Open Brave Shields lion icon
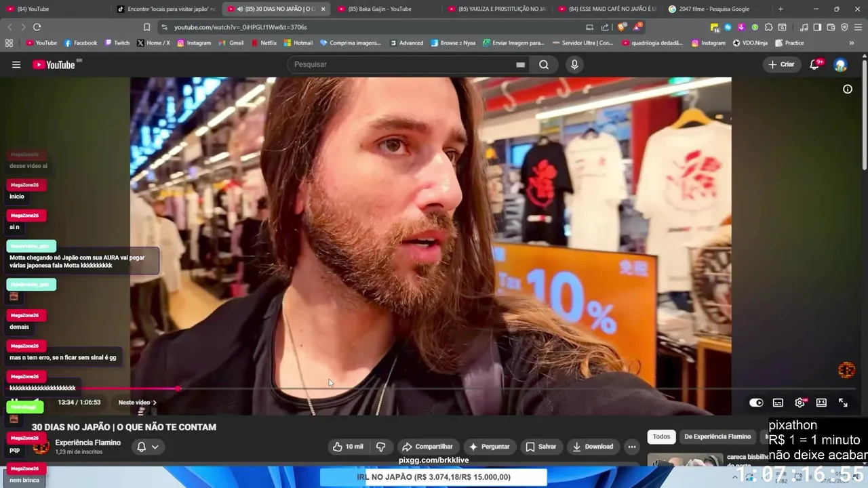 (x=622, y=27)
